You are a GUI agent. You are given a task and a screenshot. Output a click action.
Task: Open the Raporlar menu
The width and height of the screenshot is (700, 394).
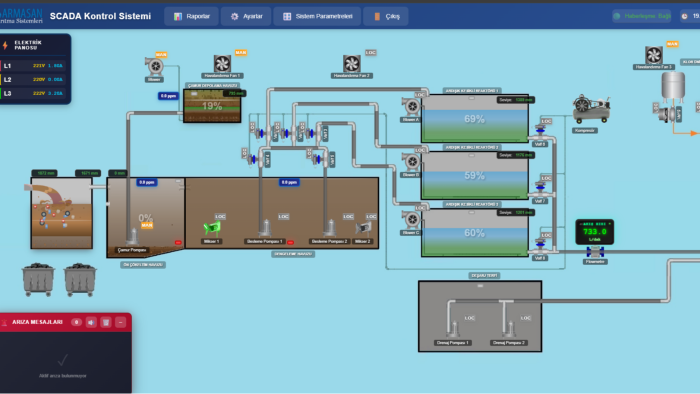point(192,16)
